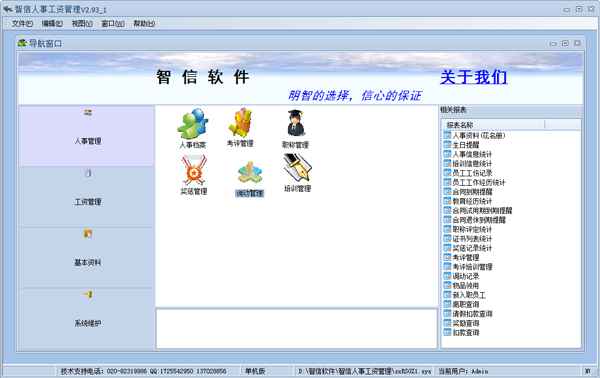Click the report icon beside 人事资料(花名册)

pyautogui.click(x=447, y=135)
